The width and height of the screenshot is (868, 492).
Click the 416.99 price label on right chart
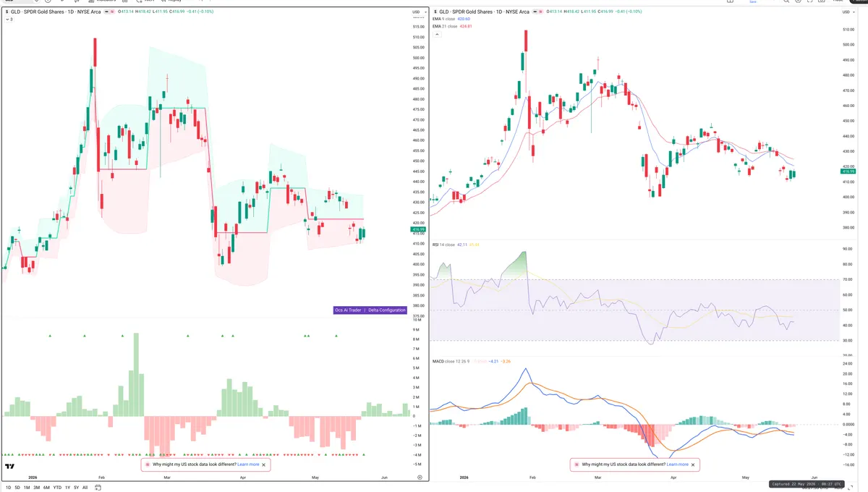847,171
